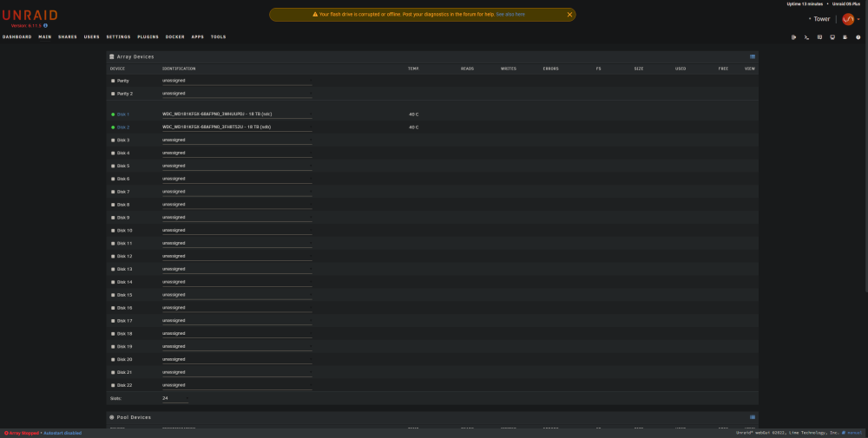Click the Disk 1 temperature value 40 C
Screen dimensions: 868x438
point(413,114)
